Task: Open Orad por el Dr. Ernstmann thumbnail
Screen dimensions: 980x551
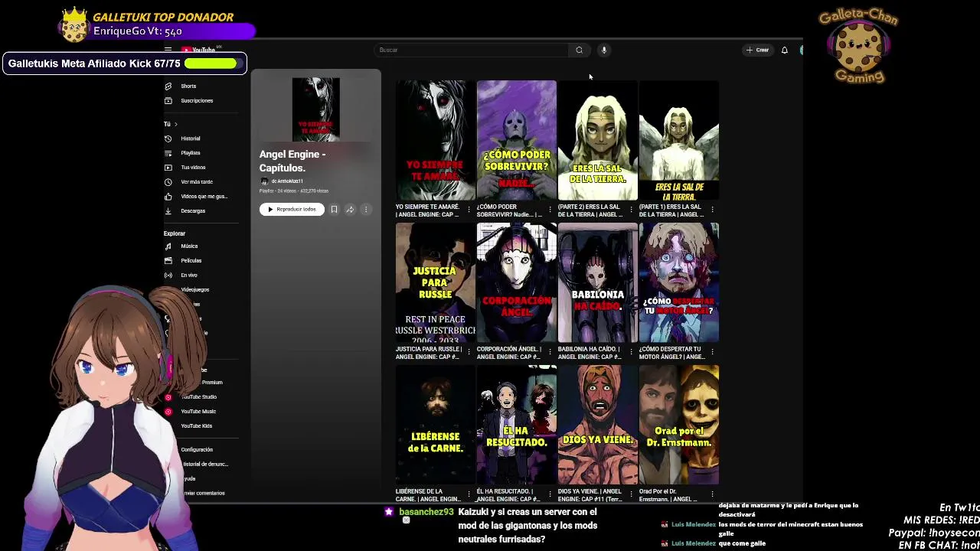Action: 679,425
